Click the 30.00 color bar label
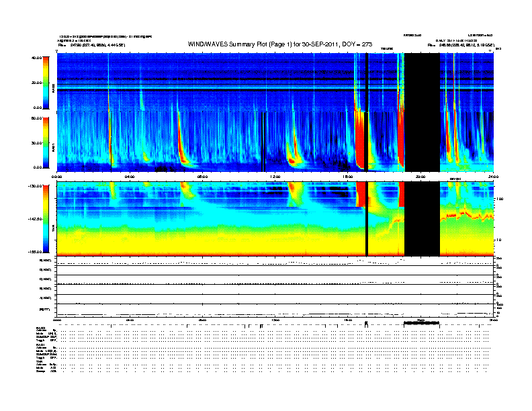The height and width of the screenshot is (411, 532). 36,143
